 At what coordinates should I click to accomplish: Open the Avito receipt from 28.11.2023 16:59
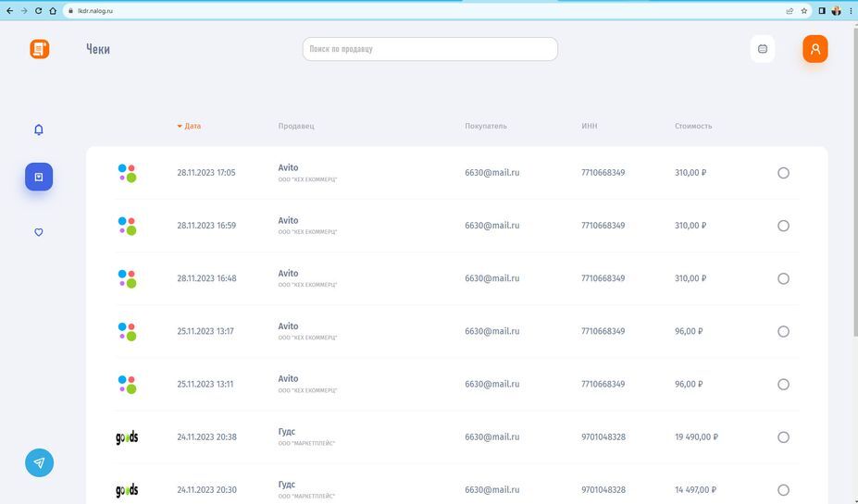[288, 225]
